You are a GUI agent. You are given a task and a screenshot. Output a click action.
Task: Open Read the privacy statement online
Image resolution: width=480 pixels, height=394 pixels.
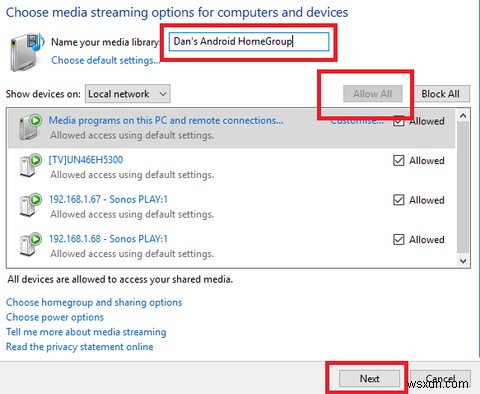[80, 347]
